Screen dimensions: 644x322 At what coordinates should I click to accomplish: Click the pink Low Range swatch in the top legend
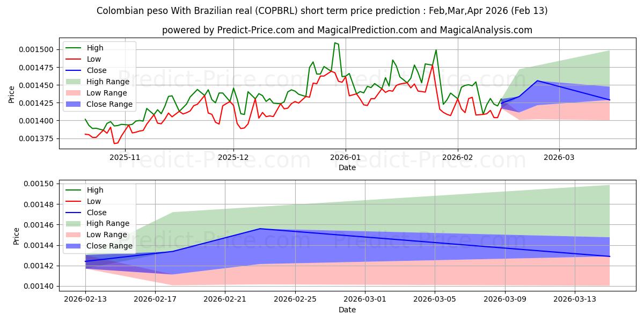point(74,93)
